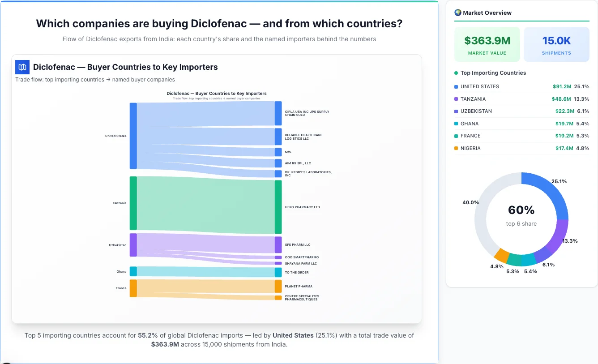Viewport: 598px width, 364px height.
Task: Click the violet square icon beside UZBEKISTAN
Action: click(456, 111)
